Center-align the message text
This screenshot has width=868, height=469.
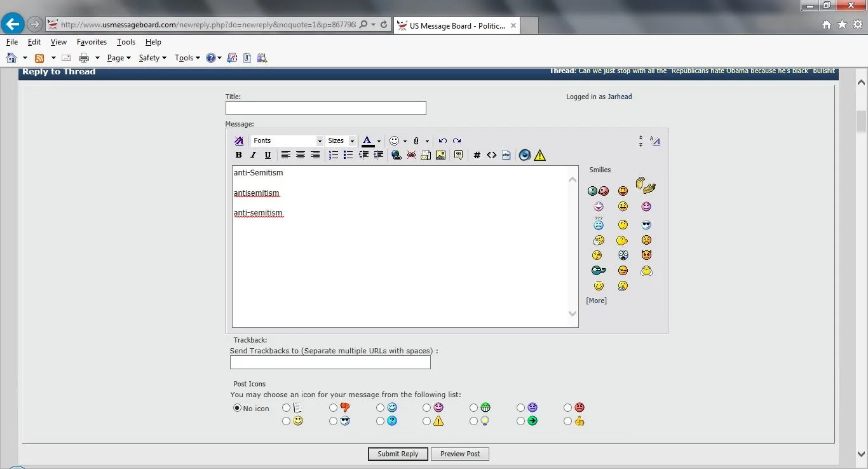click(301, 155)
